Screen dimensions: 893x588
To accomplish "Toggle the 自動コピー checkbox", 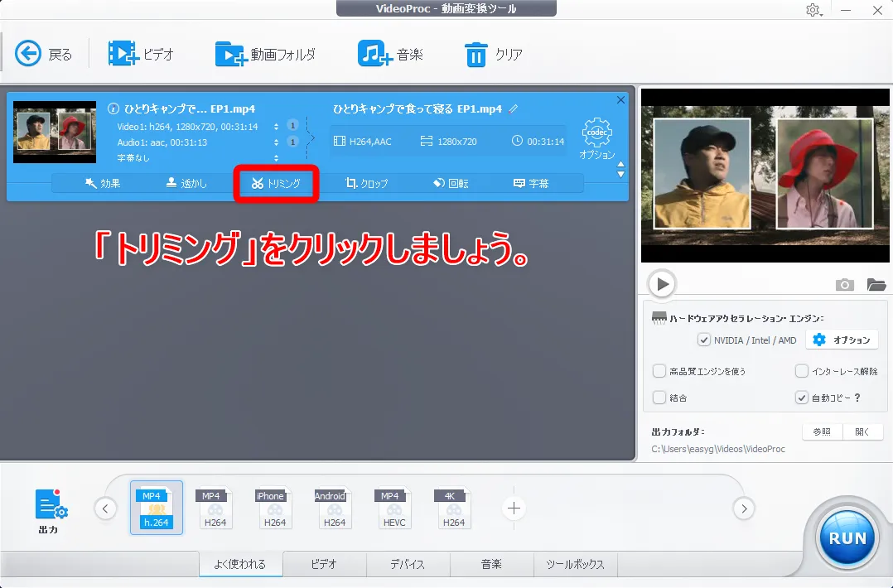I will [801, 398].
